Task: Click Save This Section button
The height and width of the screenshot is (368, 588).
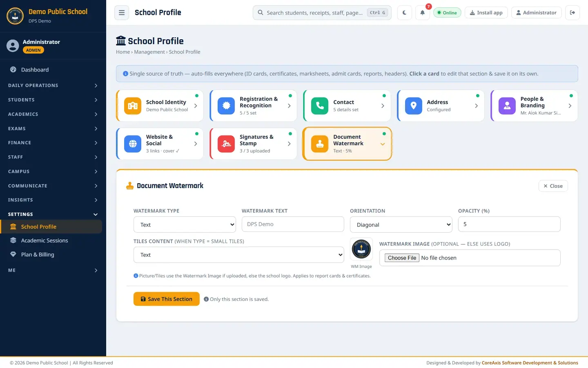Action: point(167,299)
